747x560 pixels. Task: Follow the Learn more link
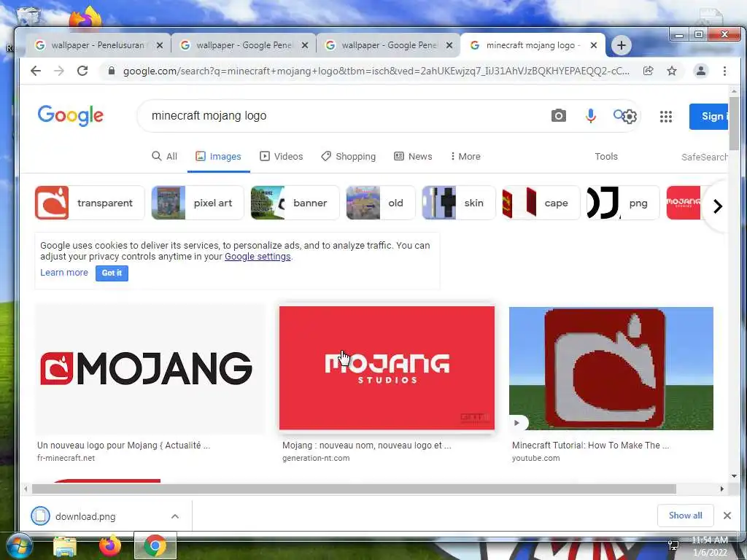(64, 273)
